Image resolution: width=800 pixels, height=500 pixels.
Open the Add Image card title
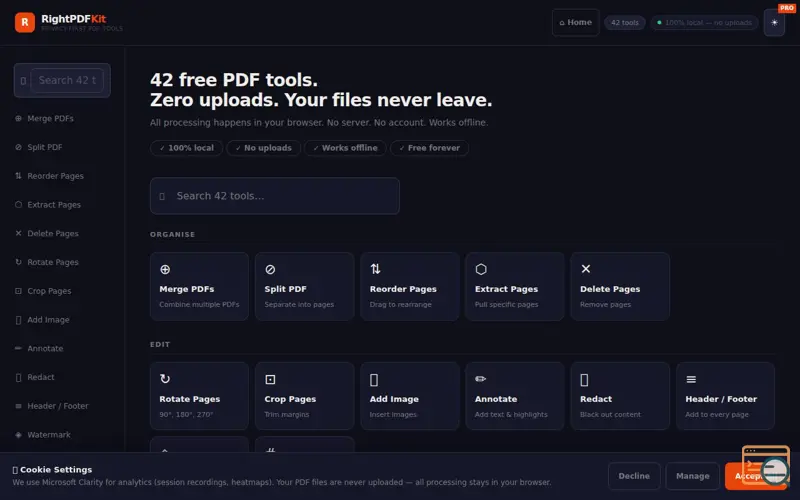click(x=394, y=399)
